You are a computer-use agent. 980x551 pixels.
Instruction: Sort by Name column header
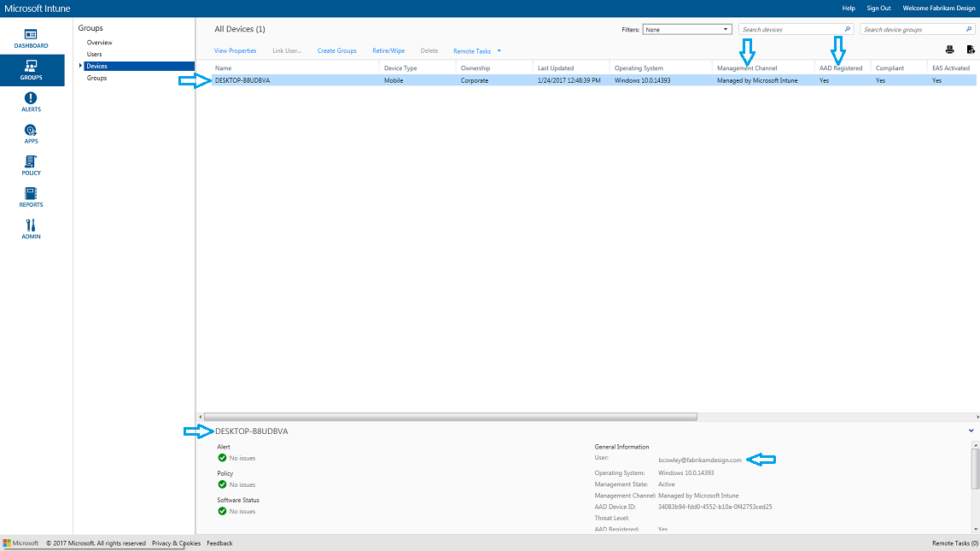(x=223, y=68)
